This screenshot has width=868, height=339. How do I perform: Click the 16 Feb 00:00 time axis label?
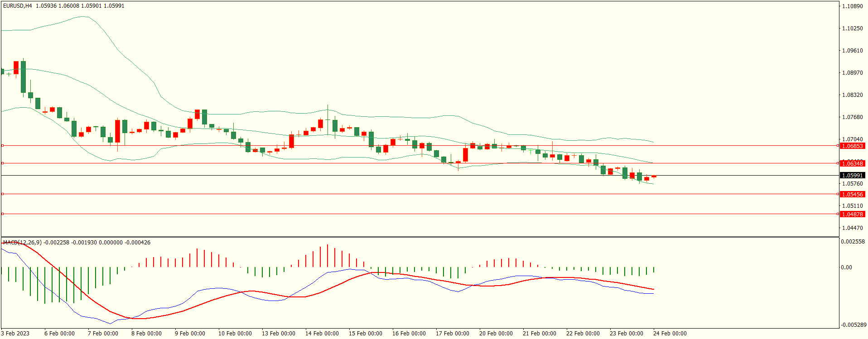tap(409, 334)
